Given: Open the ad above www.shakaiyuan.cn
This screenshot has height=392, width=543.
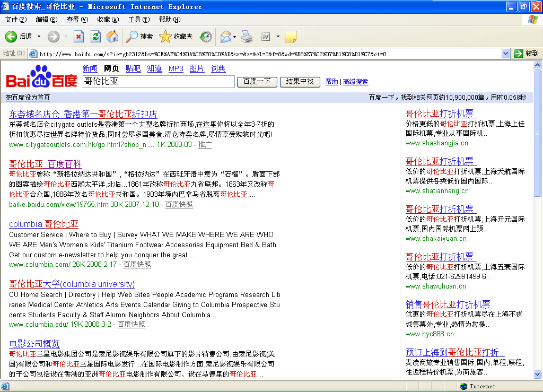Looking at the screenshot, I should point(441,209).
